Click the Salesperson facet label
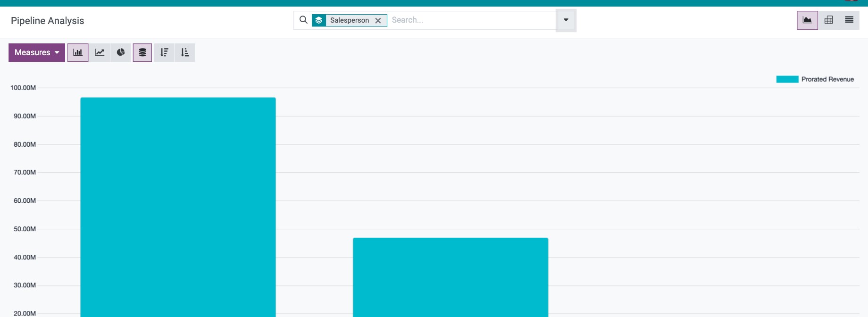This screenshot has height=317, width=868. 350,20
